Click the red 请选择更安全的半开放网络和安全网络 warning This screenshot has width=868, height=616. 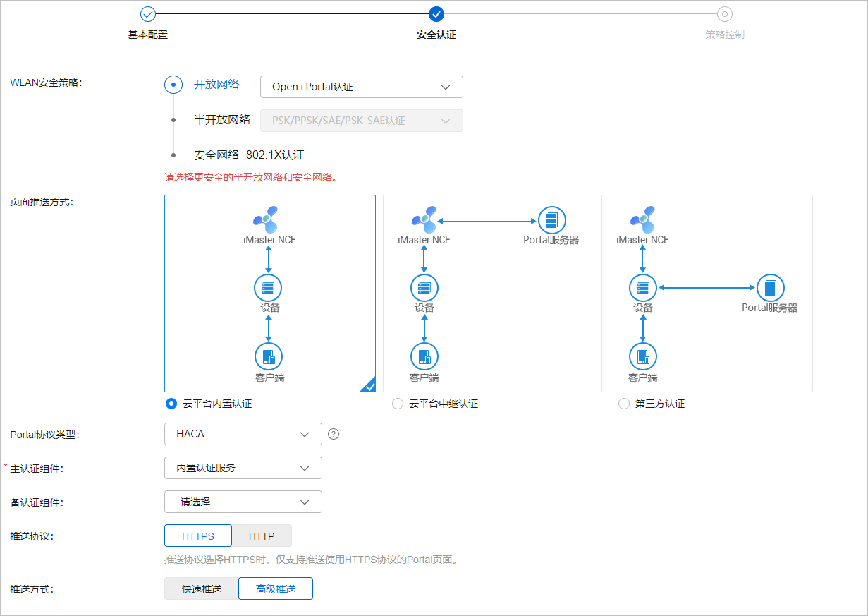click(x=251, y=177)
